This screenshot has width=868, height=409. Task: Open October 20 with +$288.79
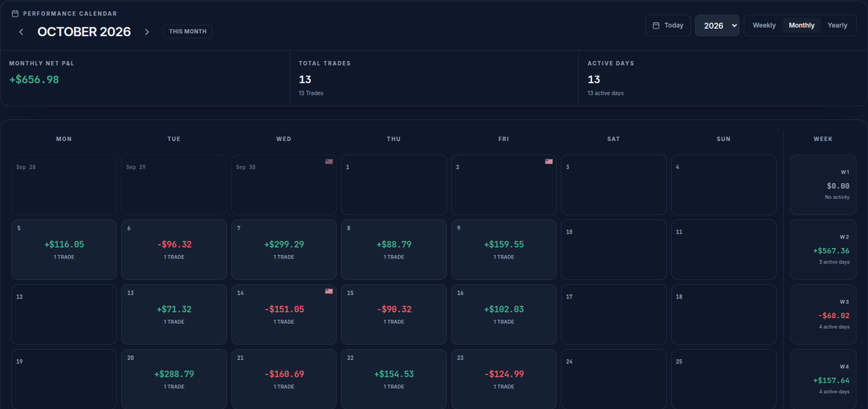174,379
